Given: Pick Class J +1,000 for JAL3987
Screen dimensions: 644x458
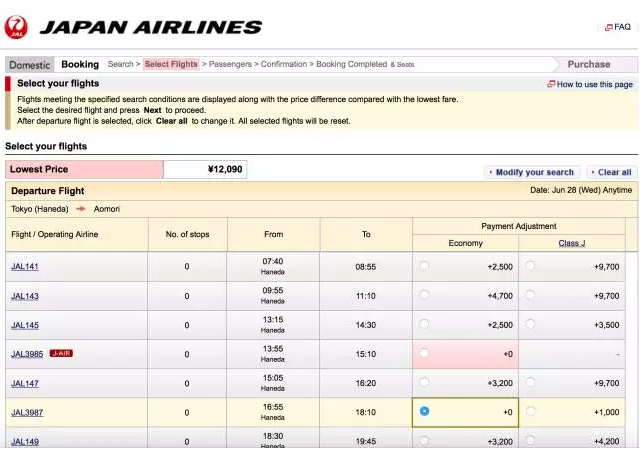Looking at the screenshot, I should pos(530,411).
